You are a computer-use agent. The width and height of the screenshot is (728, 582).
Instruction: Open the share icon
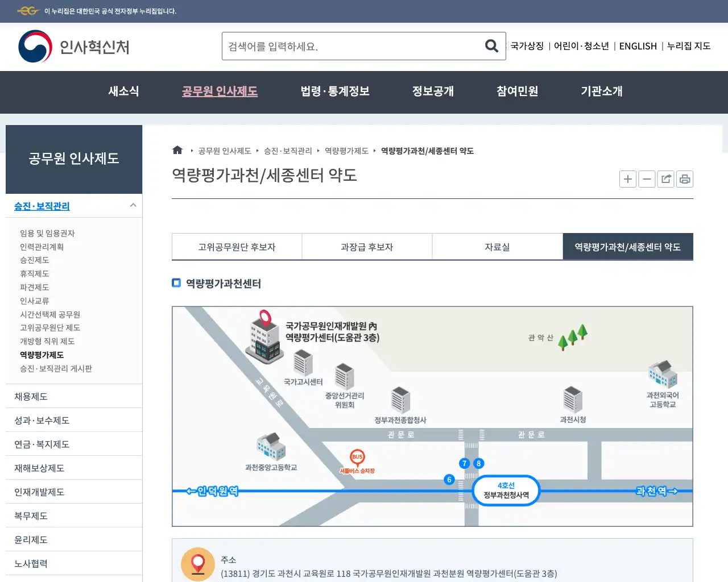click(x=665, y=179)
